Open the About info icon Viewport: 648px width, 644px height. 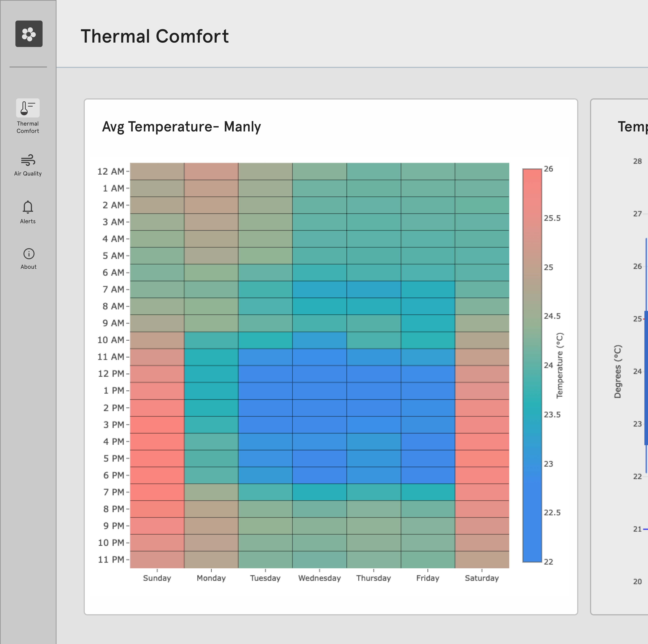(29, 254)
